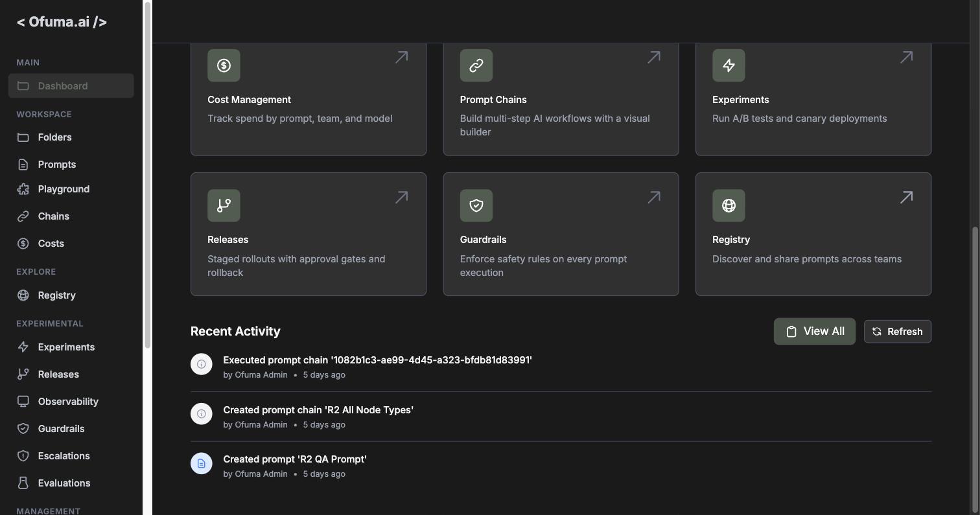Open Guardrails card via its arrow icon
The width and height of the screenshot is (980, 515).
tap(654, 197)
